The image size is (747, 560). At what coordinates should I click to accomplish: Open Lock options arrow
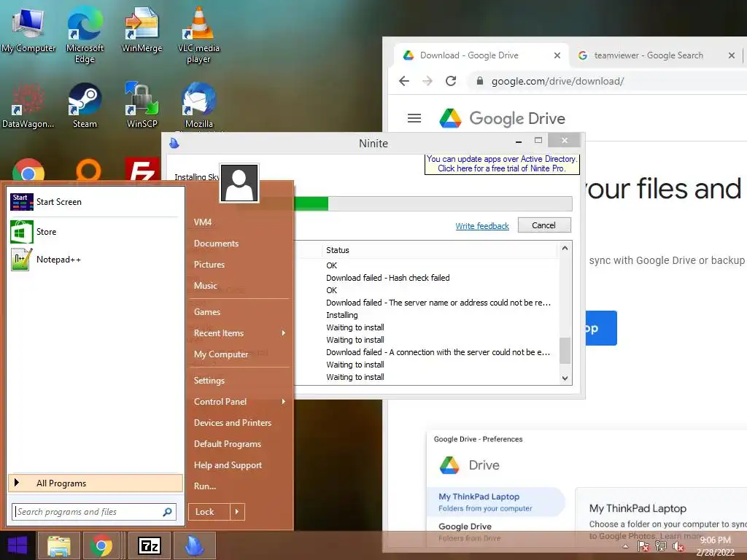click(x=237, y=512)
